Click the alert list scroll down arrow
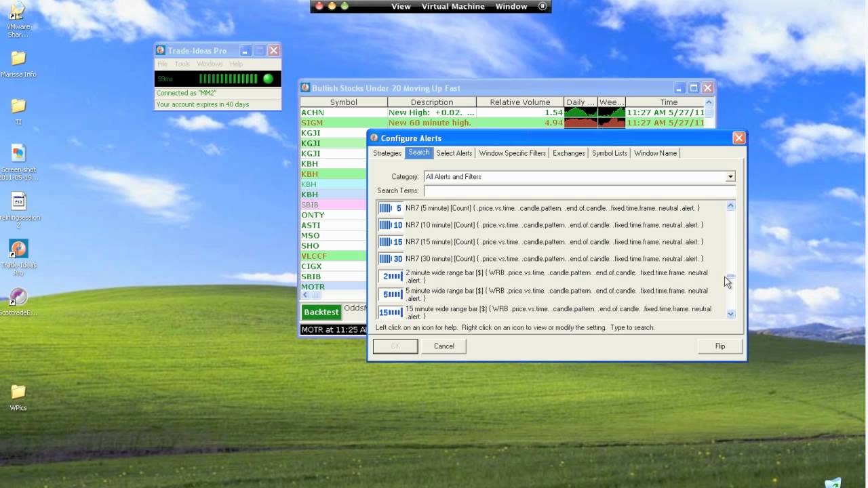 coord(730,314)
